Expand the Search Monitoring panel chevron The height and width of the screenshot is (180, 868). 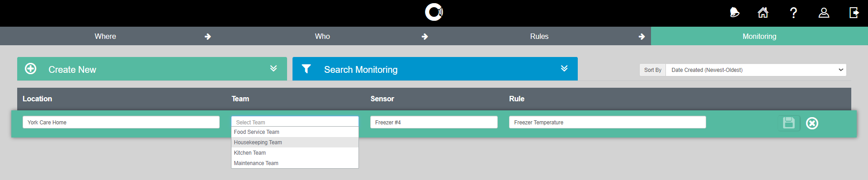point(564,68)
